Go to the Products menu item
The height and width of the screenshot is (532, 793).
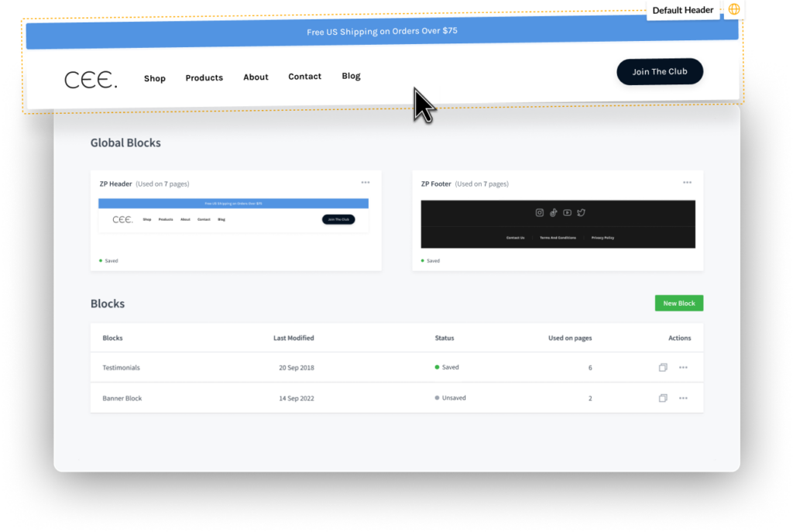click(x=204, y=77)
